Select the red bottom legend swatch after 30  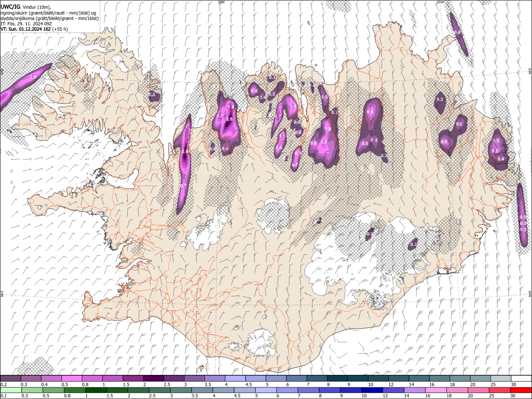(x=521, y=390)
